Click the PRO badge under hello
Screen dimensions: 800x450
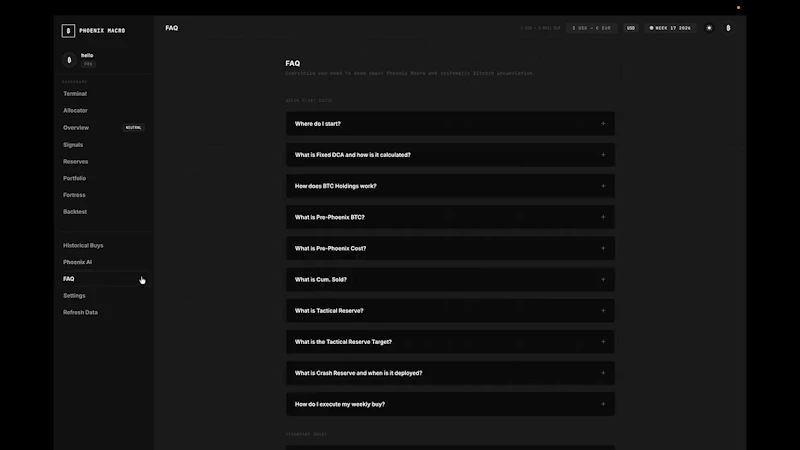[88, 64]
